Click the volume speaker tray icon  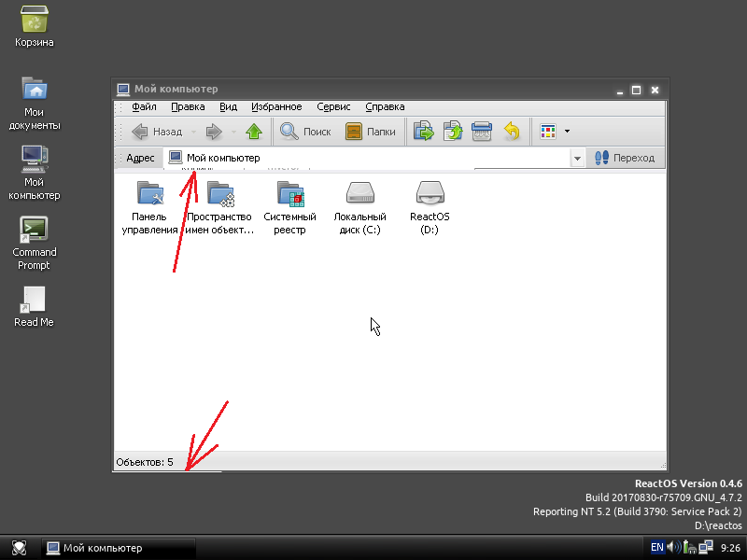pos(673,547)
